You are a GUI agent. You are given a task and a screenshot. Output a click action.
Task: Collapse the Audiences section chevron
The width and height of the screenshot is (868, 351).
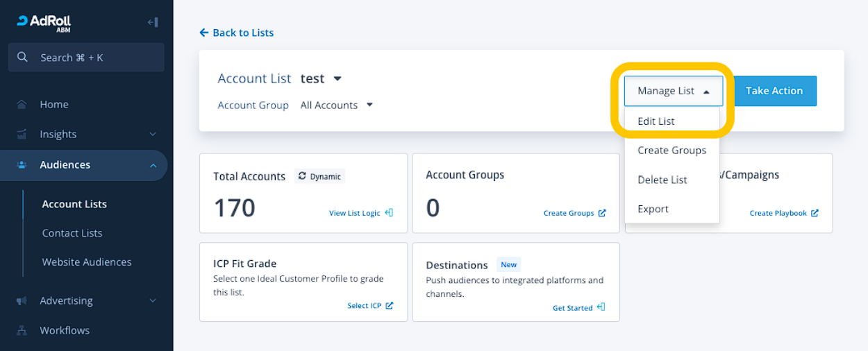[x=153, y=165]
